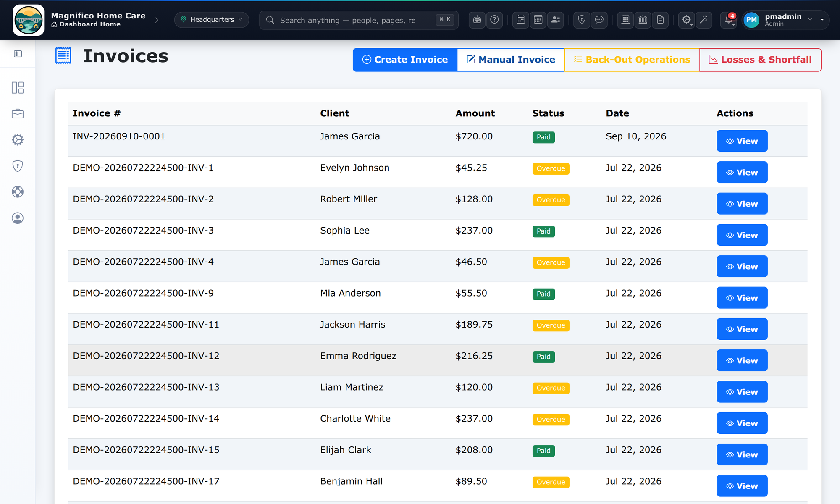The width and height of the screenshot is (840, 504).
Task: Click the invoice receipt icon in top bar
Action: coord(625,20)
